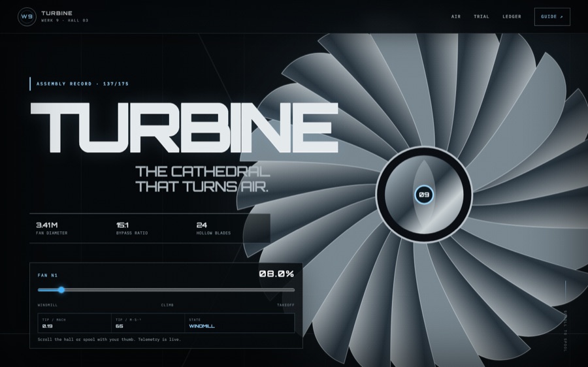Click the 08.0% fan readout
The image size is (588, 367).
point(276,274)
